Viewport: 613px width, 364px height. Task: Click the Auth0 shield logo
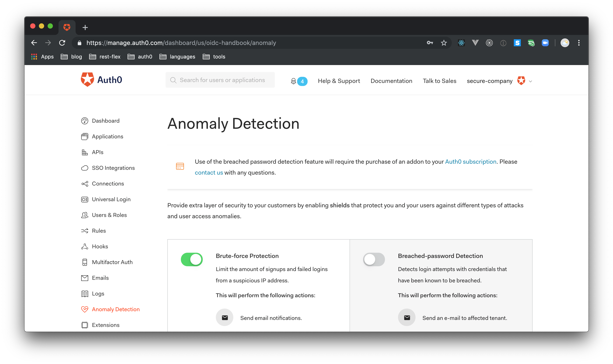point(87,79)
